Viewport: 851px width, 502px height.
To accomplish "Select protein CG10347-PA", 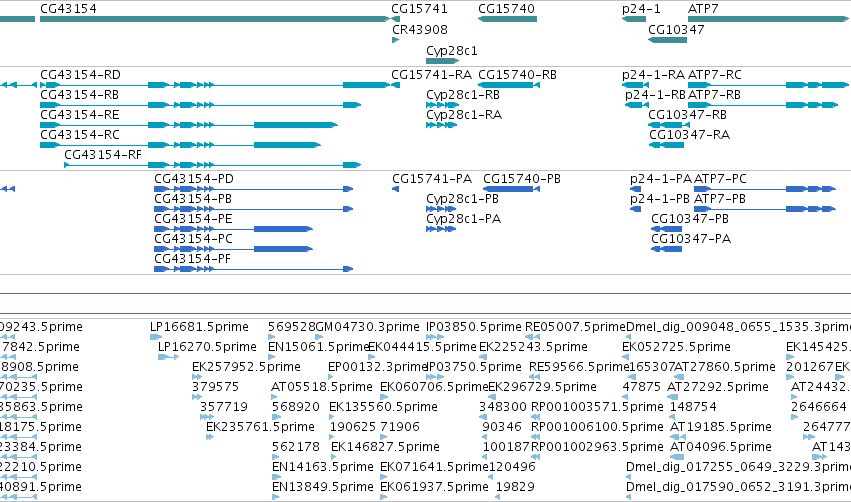I will point(691,239).
